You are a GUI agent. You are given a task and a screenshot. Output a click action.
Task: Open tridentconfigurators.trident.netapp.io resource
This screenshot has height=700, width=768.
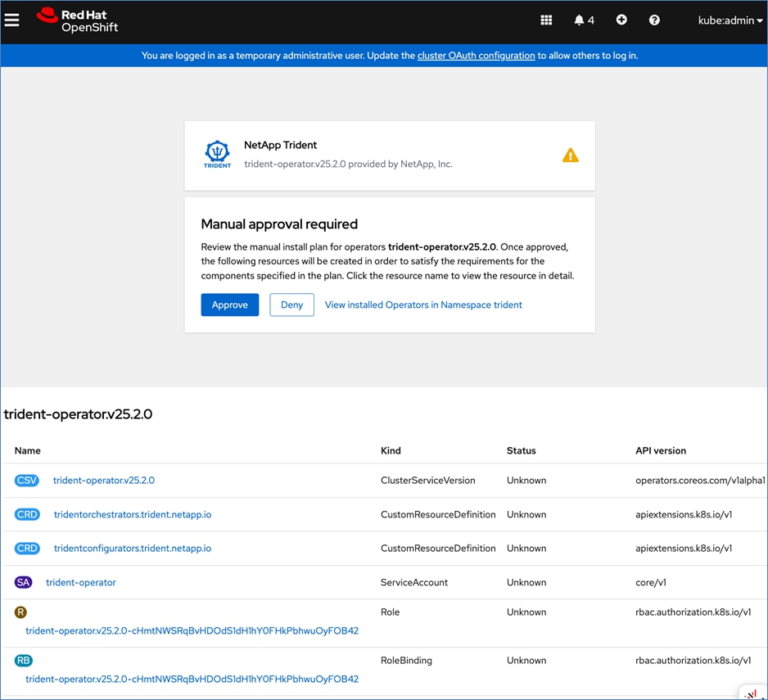pos(133,549)
